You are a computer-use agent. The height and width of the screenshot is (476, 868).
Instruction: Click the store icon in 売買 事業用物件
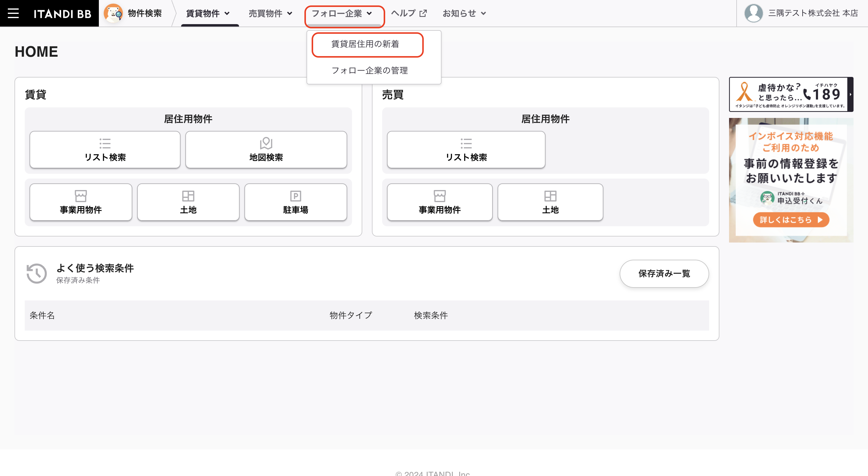point(440,196)
